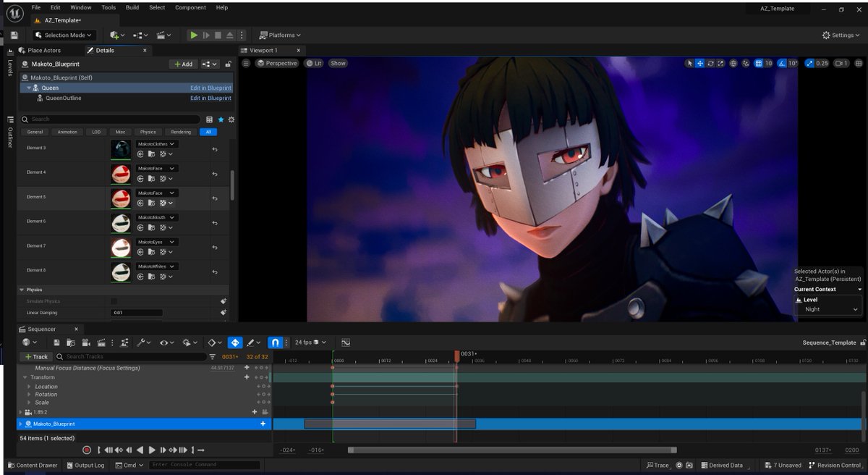Open the 24 fps frame rate dropdown

click(x=310, y=342)
